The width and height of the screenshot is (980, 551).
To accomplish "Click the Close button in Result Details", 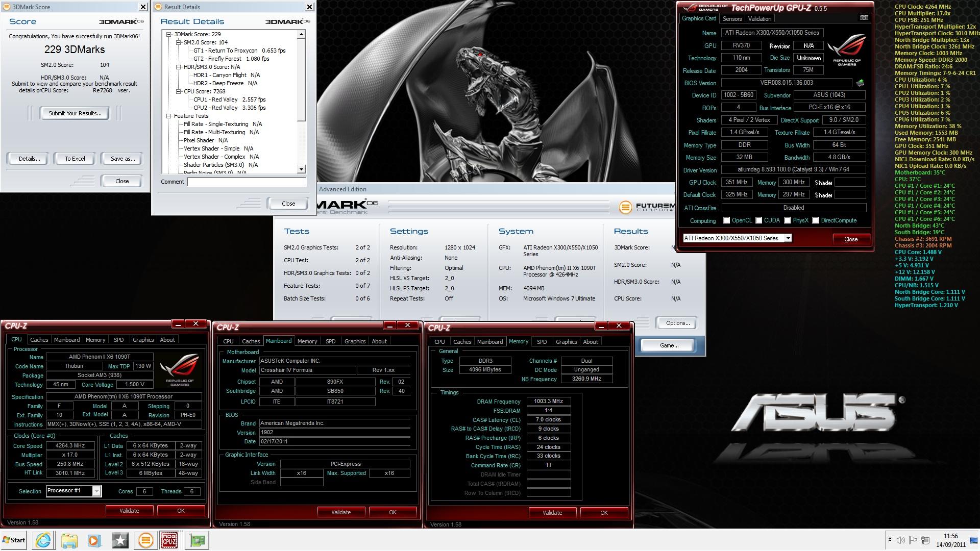I will [288, 203].
